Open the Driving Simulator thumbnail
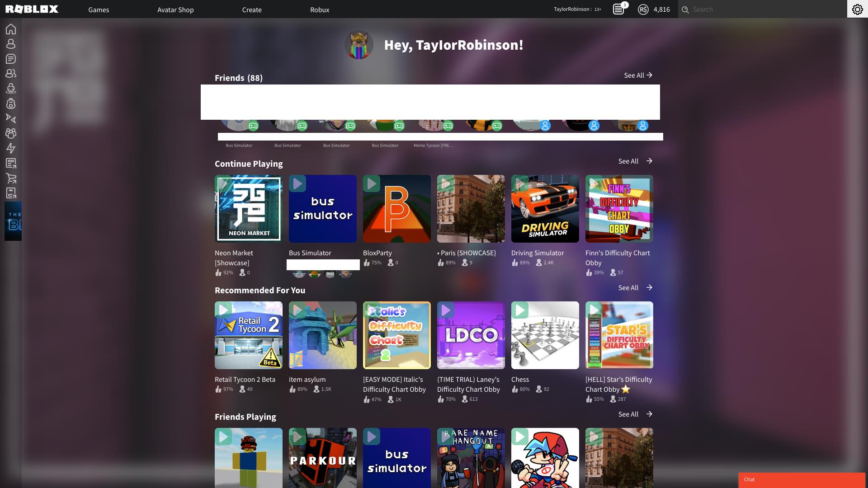The height and width of the screenshot is (488, 868). 545,209
